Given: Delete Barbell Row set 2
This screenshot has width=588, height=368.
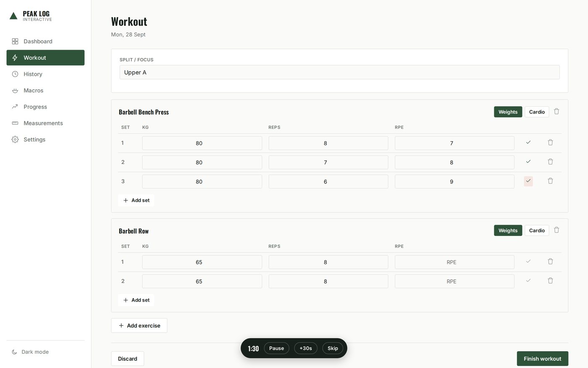Looking at the screenshot, I should click(550, 281).
